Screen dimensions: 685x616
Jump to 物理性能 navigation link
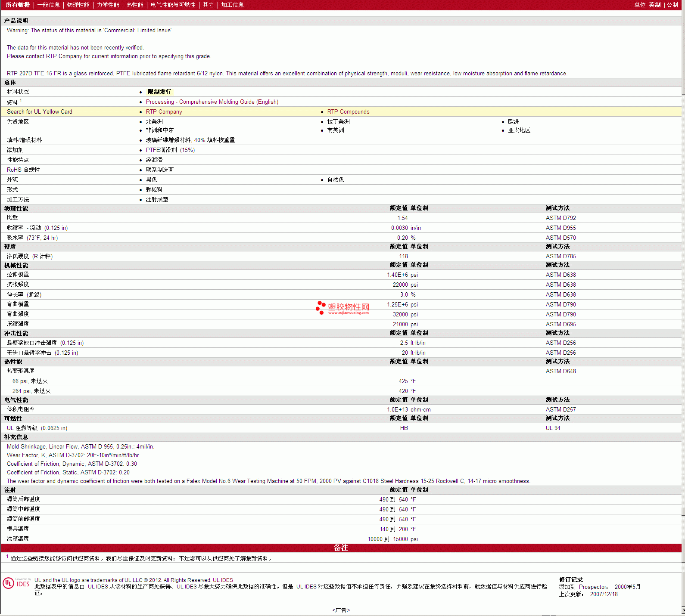click(x=78, y=5)
